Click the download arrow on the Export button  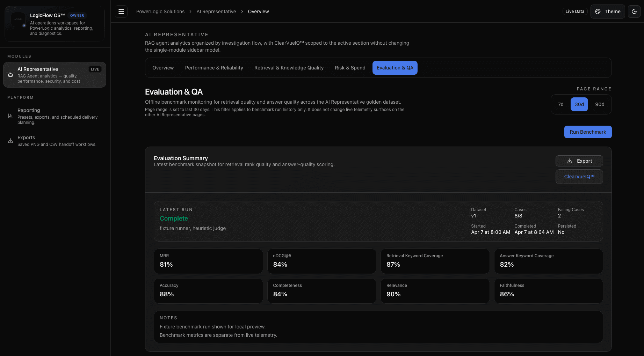[x=569, y=161]
